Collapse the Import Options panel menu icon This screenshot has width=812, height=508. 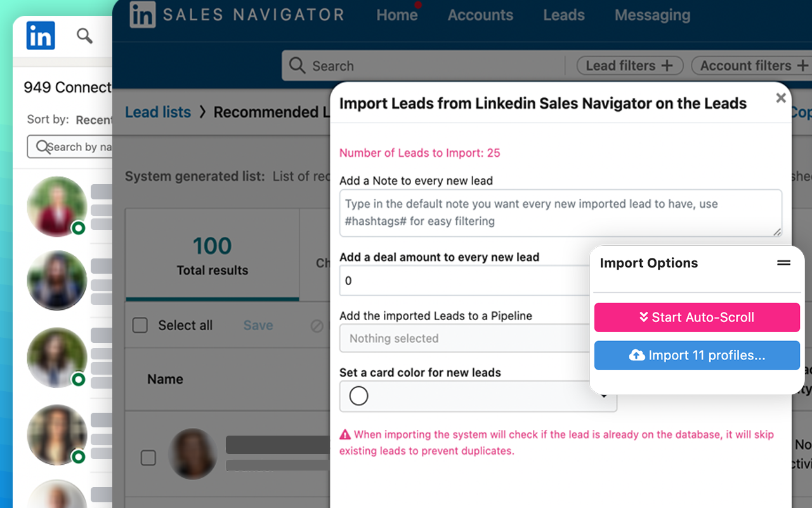coord(784,263)
